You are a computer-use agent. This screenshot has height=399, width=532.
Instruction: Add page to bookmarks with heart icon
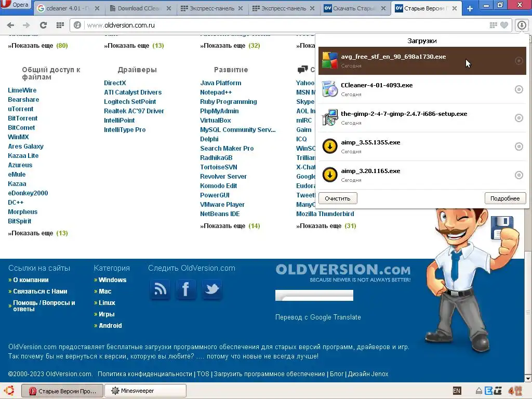coord(504,25)
